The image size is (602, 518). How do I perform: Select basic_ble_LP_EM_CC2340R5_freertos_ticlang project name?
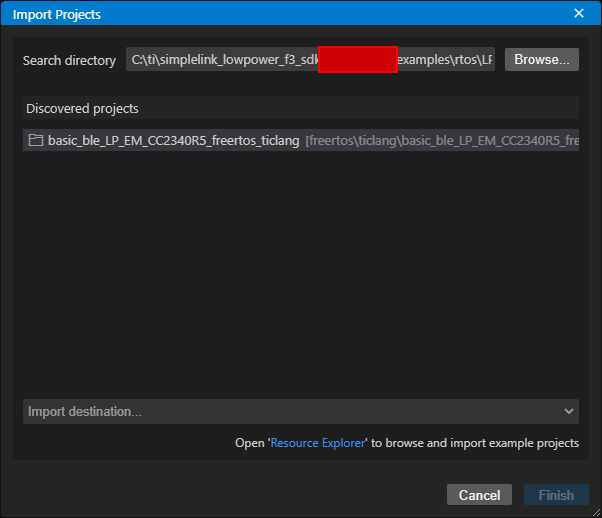[173, 140]
